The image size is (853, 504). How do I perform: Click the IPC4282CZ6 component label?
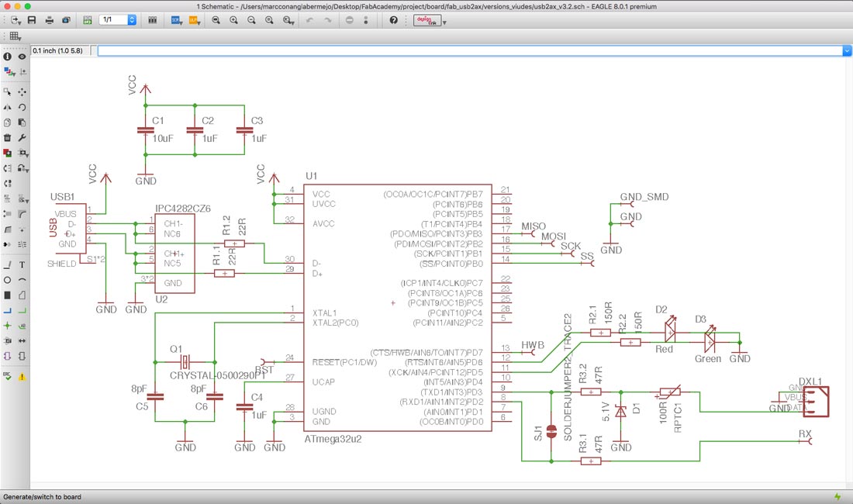point(183,209)
